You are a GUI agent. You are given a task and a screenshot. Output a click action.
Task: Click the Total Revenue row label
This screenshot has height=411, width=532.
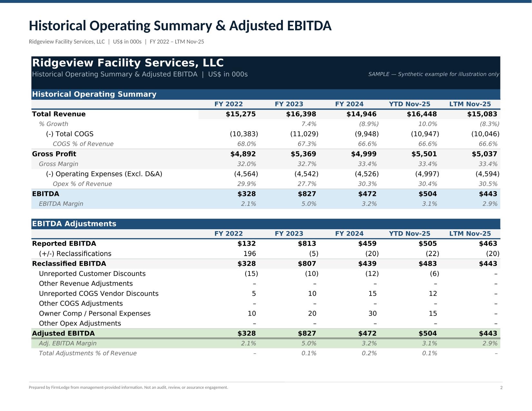coord(59,114)
